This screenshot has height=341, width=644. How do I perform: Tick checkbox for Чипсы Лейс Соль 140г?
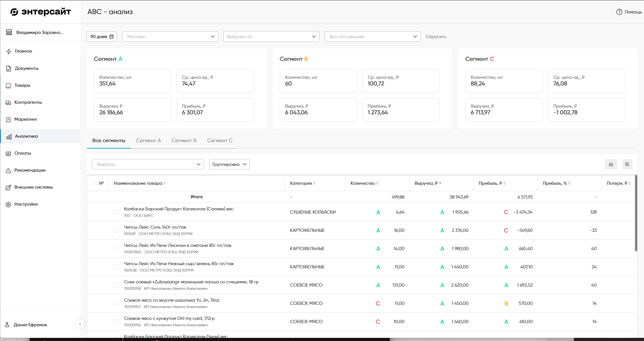click(x=116, y=230)
